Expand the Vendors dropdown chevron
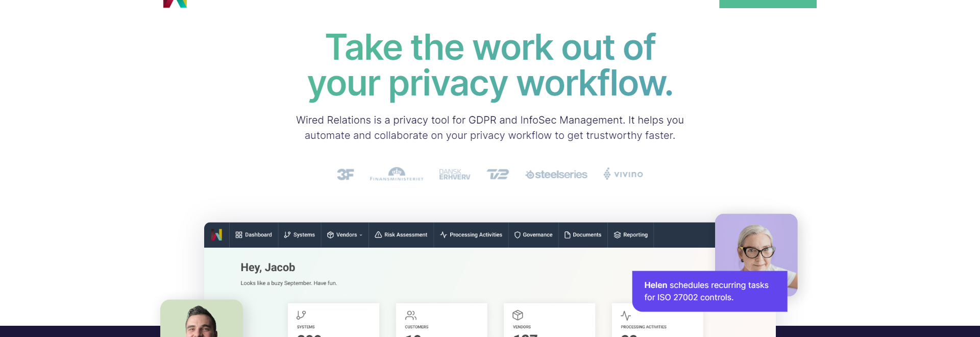The image size is (980, 337). click(x=361, y=235)
